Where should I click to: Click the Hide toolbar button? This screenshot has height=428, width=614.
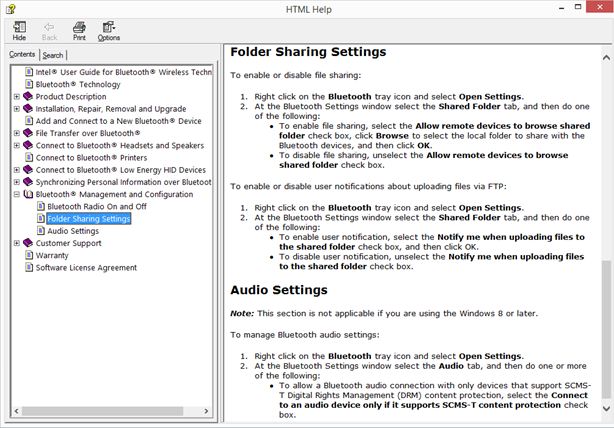click(19, 31)
